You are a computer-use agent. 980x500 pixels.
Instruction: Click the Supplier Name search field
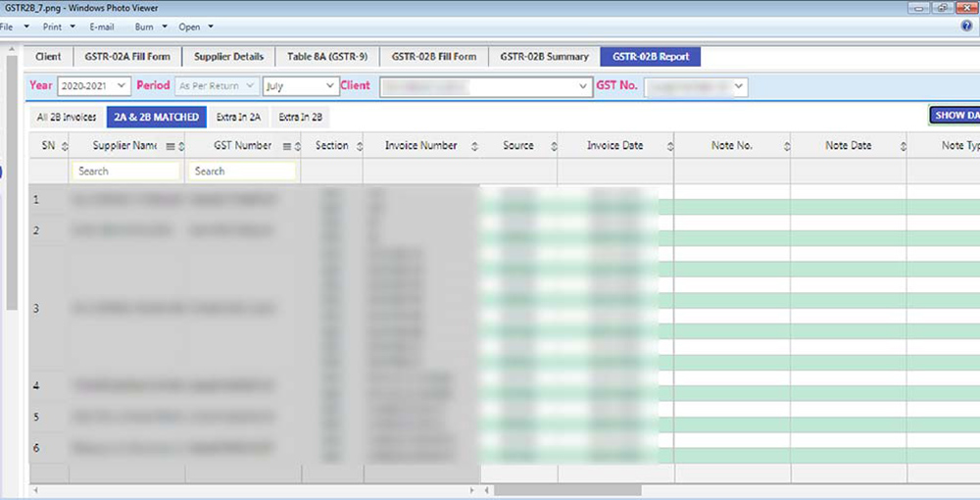tap(125, 171)
